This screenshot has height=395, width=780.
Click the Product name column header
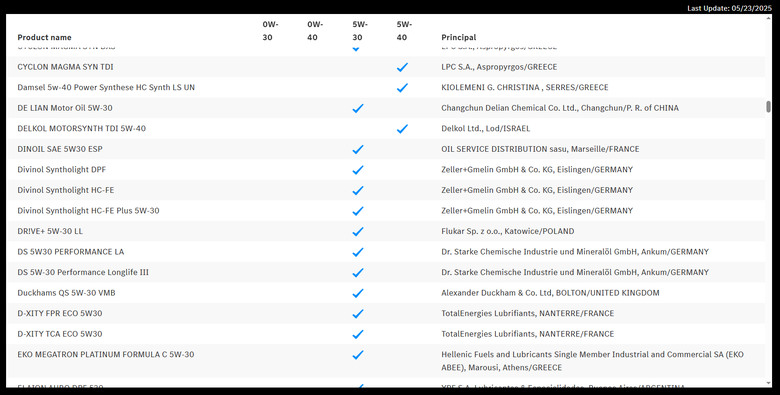tap(44, 37)
